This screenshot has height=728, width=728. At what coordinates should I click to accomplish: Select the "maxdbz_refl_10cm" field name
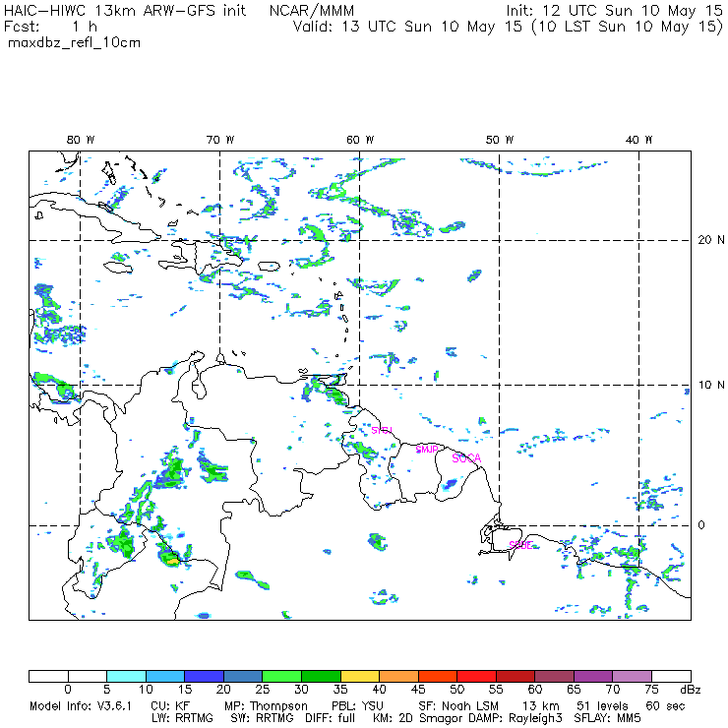[75, 43]
